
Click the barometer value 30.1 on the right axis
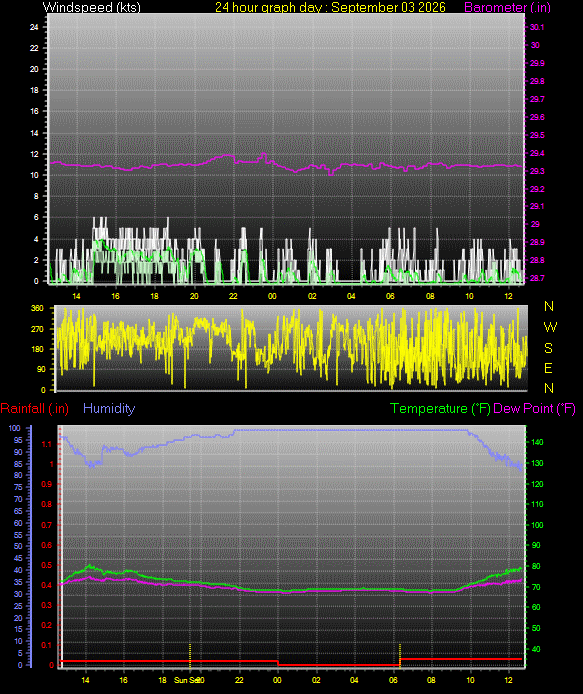(x=537, y=27)
